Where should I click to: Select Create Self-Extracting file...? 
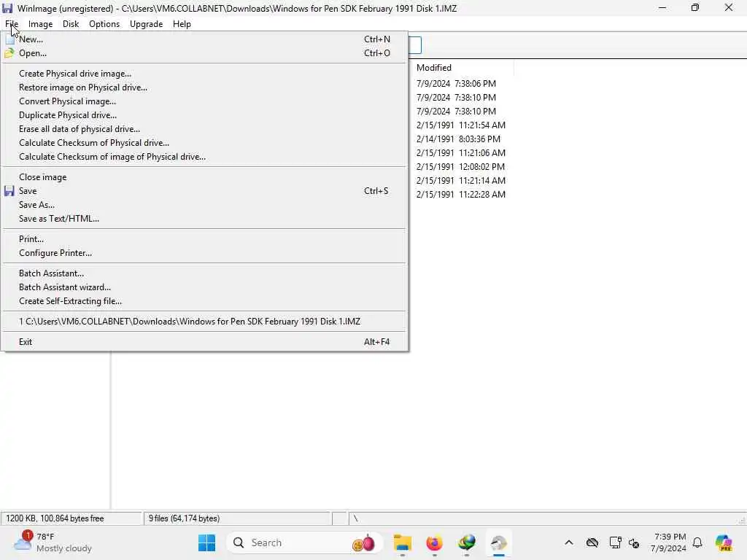pos(205,301)
